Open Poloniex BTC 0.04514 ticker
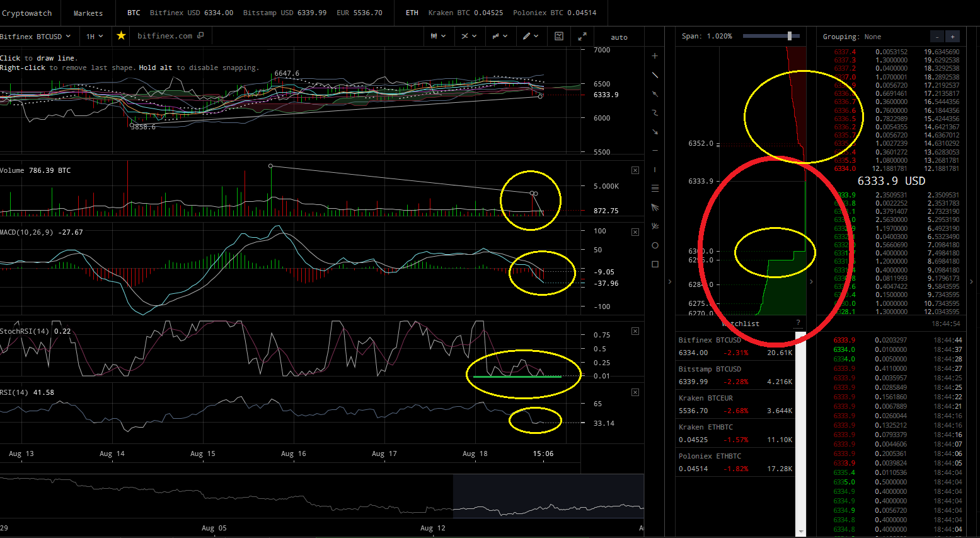The image size is (980, 538). [x=555, y=13]
